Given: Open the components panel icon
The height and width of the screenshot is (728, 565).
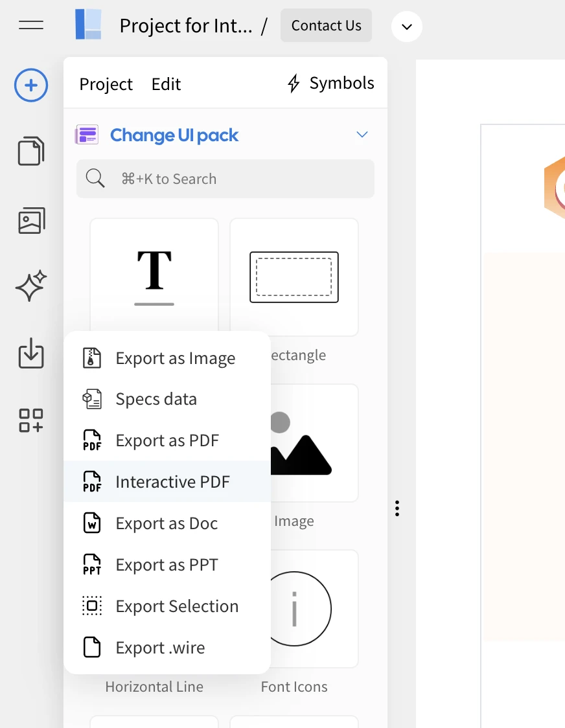Looking at the screenshot, I should click(30, 420).
